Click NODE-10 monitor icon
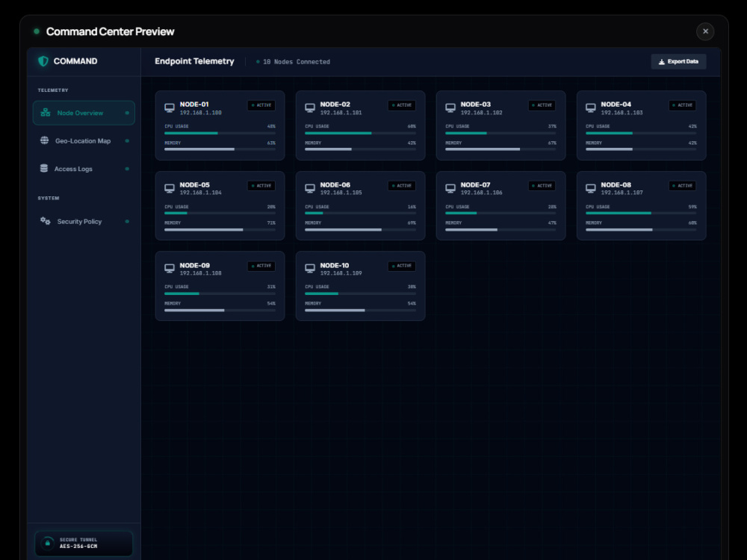Screen dimensions: 747x560 (x=310, y=269)
